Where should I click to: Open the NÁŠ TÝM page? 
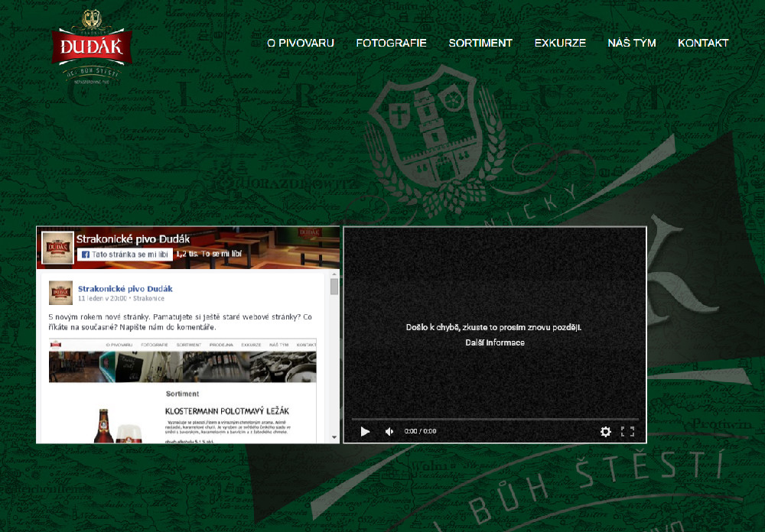(x=632, y=43)
